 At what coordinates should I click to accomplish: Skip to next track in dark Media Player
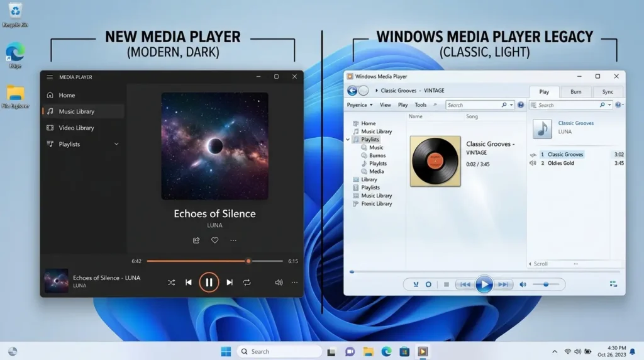tap(230, 283)
